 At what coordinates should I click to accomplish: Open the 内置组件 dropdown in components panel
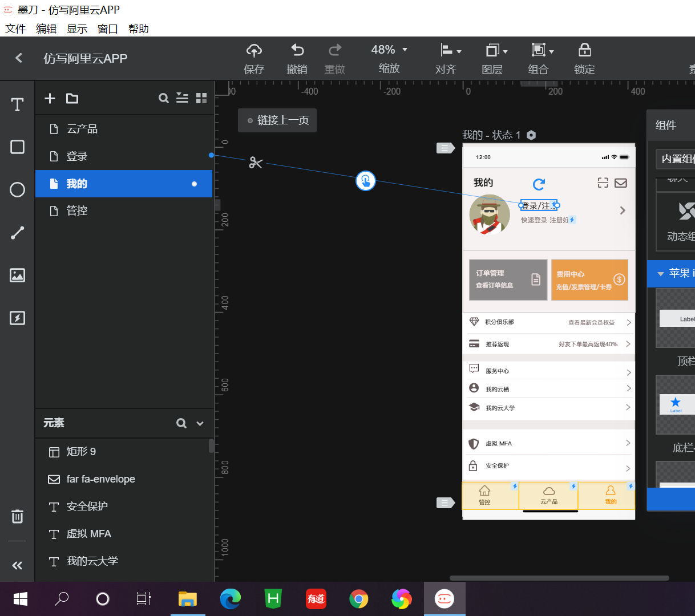675,159
